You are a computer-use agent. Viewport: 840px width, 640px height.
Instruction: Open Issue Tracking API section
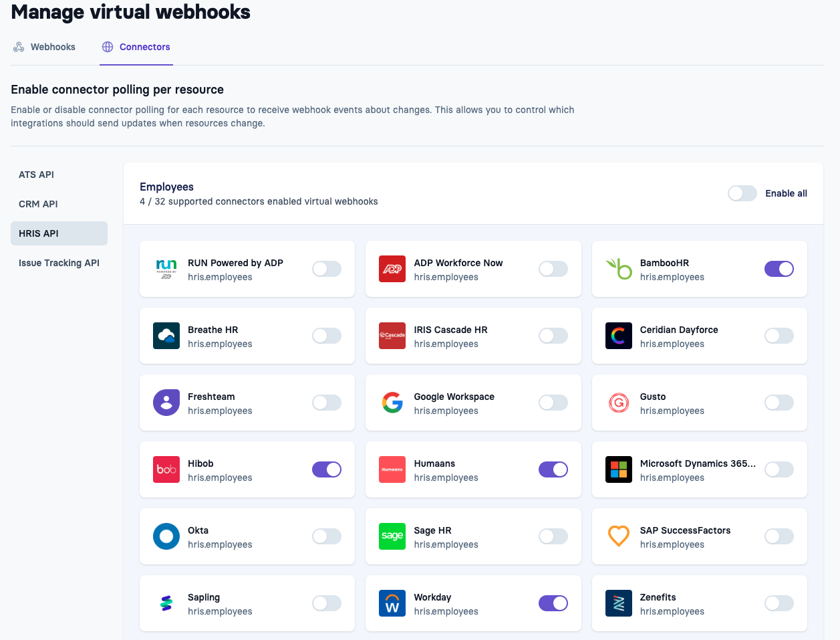click(59, 263)
